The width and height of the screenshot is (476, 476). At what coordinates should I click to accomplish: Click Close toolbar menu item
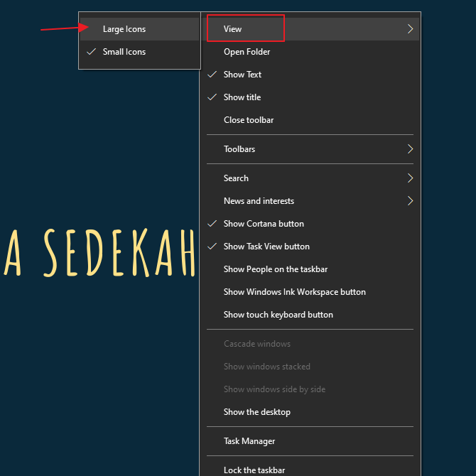pos(249,120)
